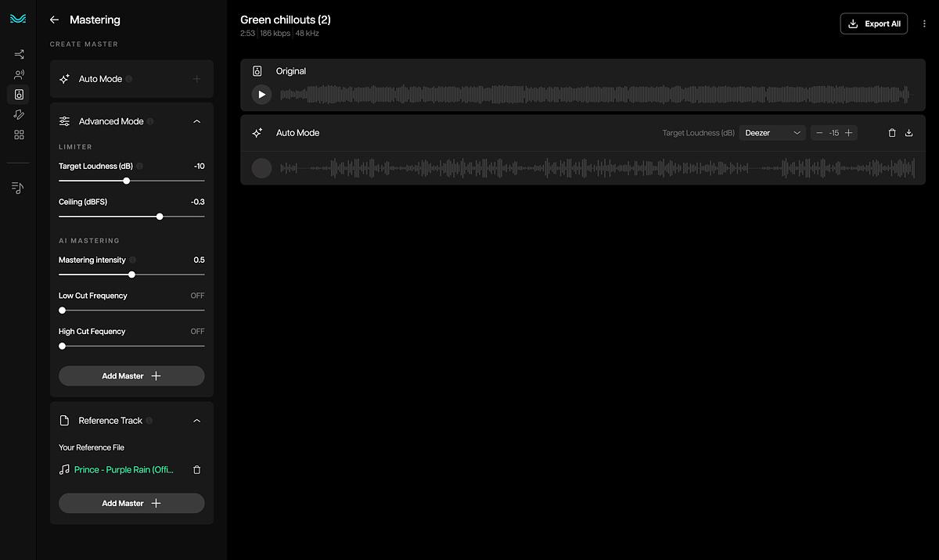
Task: Remove the Prince - Purple Rain reference file
Action: [196, 470]
